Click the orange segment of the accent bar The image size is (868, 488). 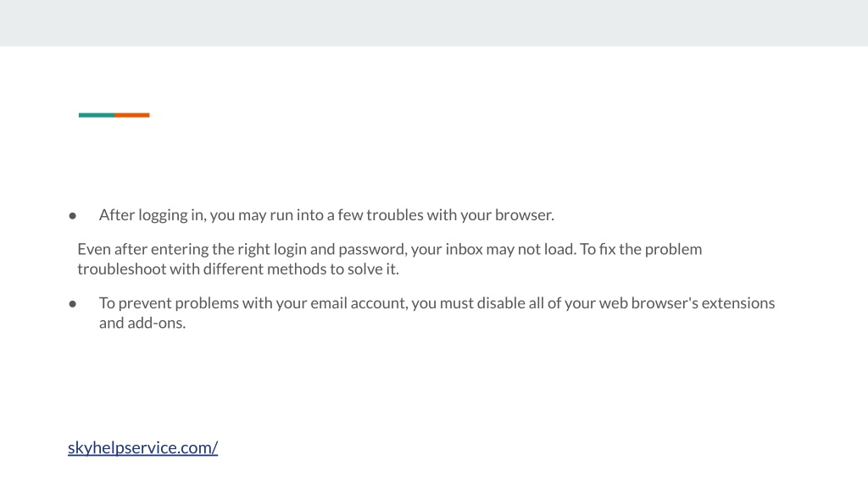(x=132, y=115)
